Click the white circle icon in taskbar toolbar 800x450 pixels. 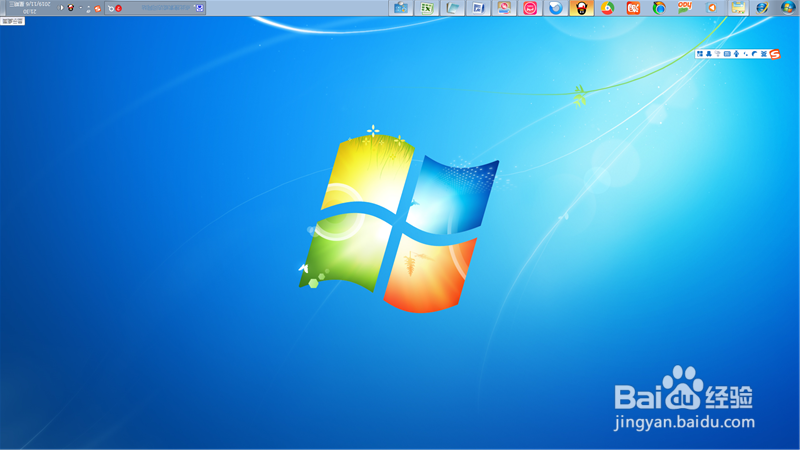point(111,8)
